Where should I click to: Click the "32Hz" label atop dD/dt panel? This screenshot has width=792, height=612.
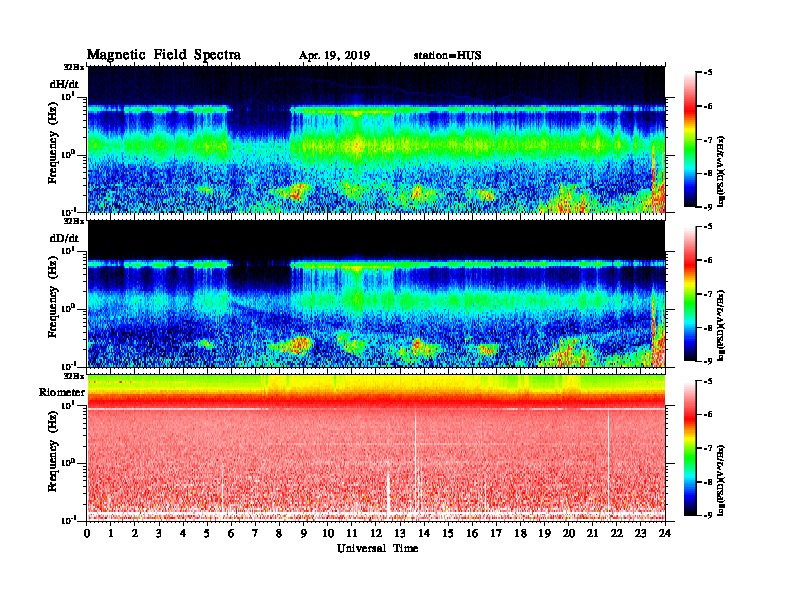[74, 221]
